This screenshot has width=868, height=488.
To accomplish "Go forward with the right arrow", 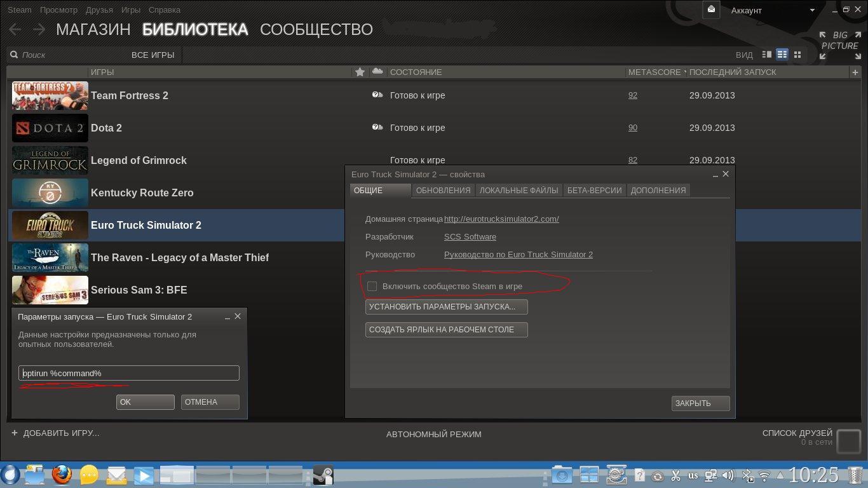I will [x=39, y=29].
